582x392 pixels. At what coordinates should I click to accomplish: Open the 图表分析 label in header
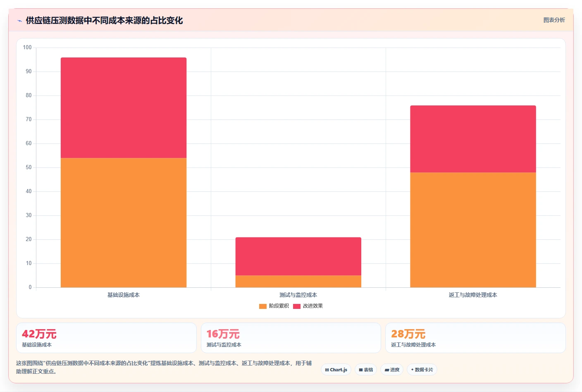554,20
